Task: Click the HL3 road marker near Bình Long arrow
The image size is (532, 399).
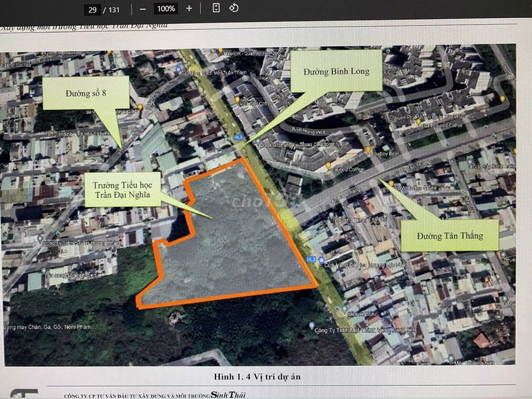Action: coord(238,138)
